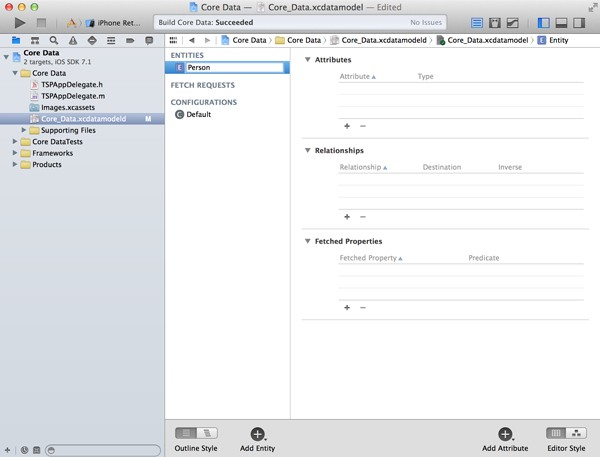Screen dimensions: 600x457
Task: Add an attribute with plus button
Action: point(347,126)
